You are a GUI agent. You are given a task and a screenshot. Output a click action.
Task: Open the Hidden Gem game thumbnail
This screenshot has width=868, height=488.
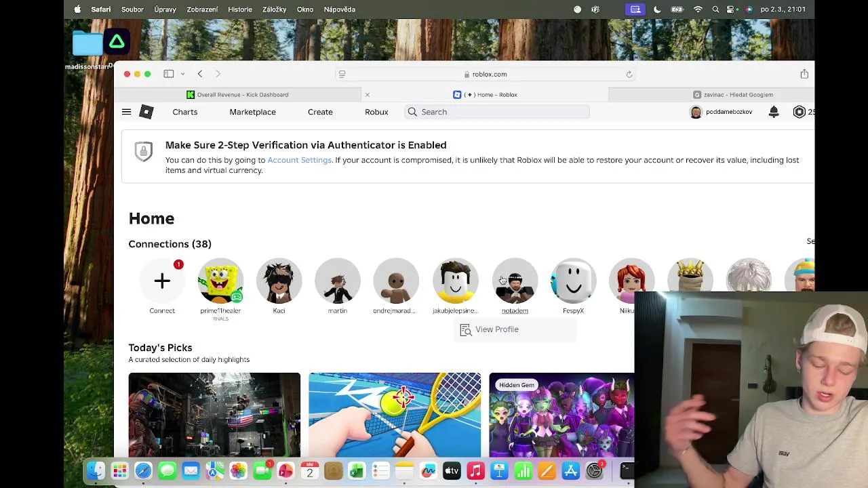click(x=561, y=415)
